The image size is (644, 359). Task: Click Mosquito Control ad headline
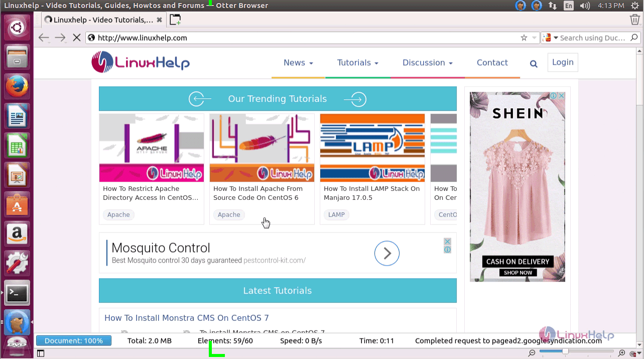[161, 248]
